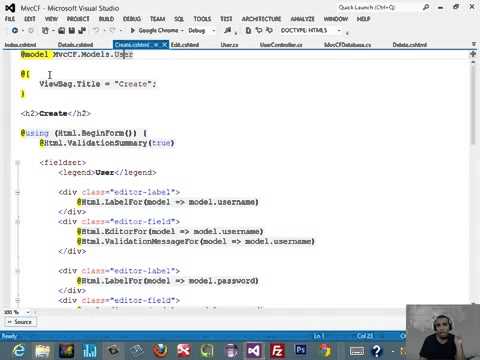Viewport: 480px width, 360px height.
Task: Switch to the UserController.cs tab
Action: tap(281, 45)
